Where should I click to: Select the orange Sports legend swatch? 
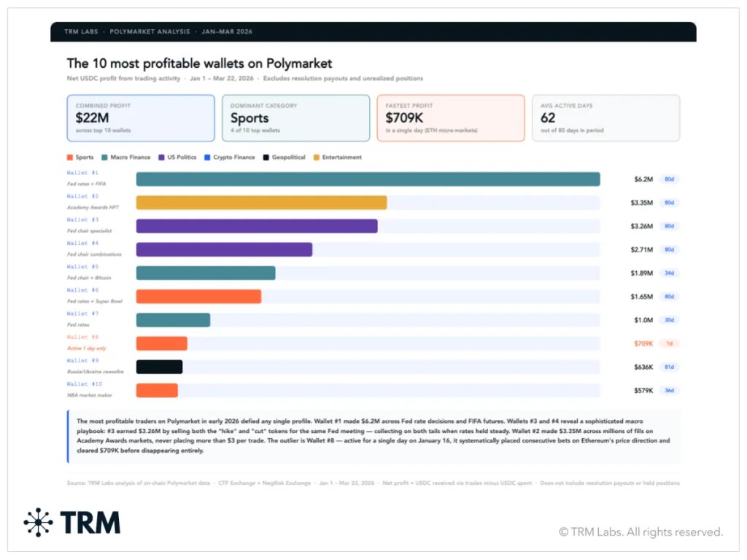coord(69,157)
